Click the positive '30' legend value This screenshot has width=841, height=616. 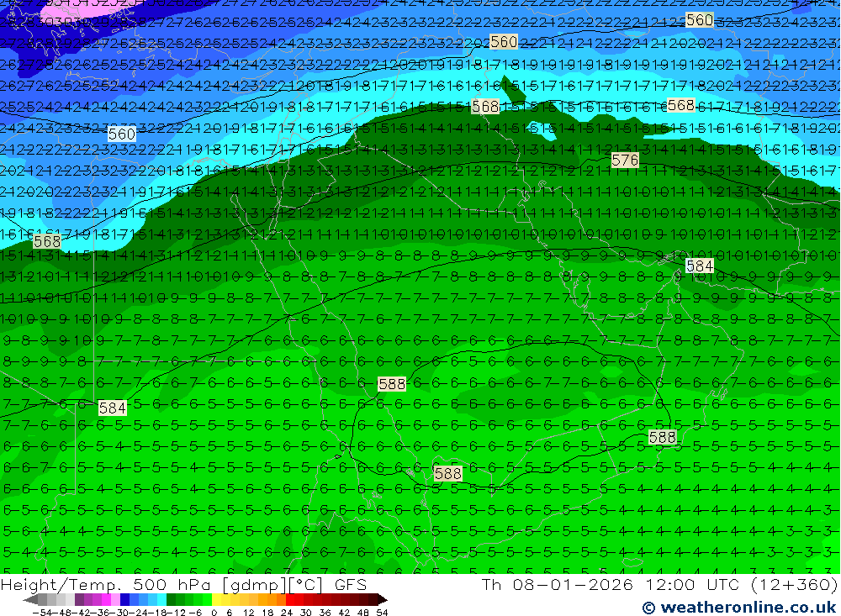tap(306, 613)
